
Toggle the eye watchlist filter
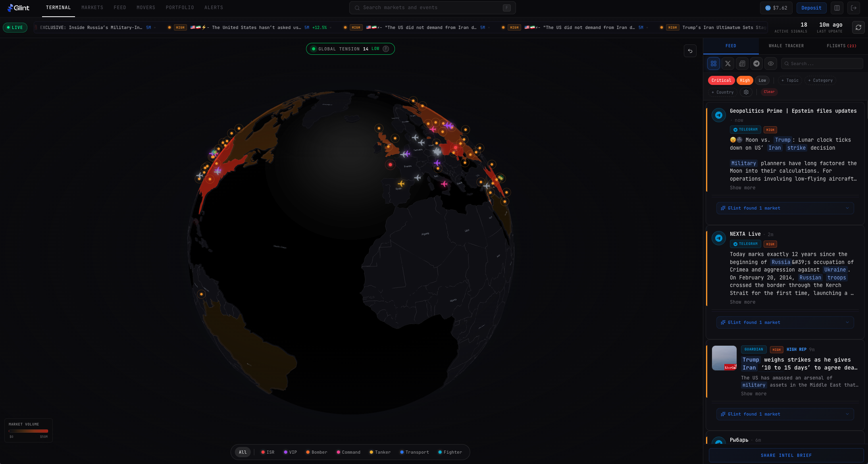(x=770, y=64)
